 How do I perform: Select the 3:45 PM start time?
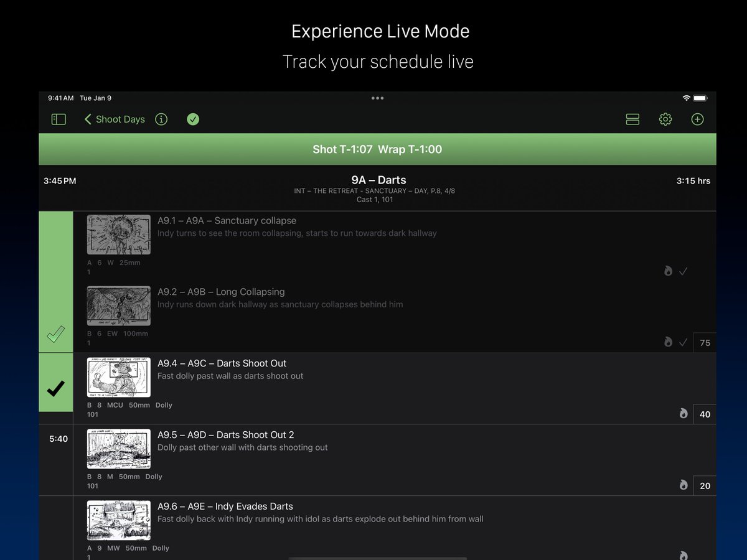(60, 181)
